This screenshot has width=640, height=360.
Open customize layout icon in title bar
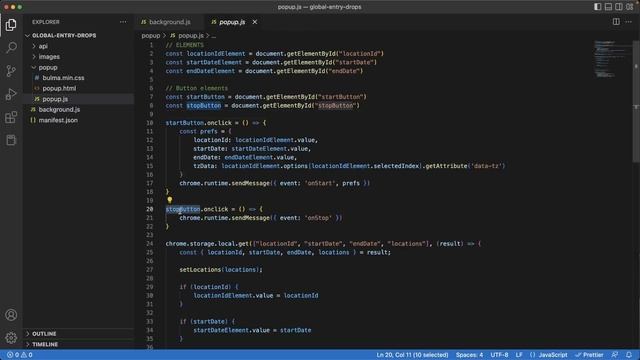click(x=630, y=7)
